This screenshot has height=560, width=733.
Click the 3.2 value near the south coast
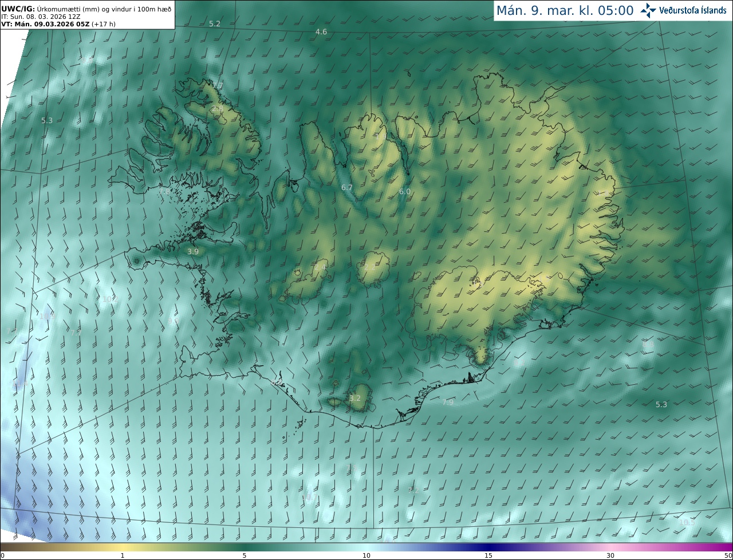(x=355, y=398)
